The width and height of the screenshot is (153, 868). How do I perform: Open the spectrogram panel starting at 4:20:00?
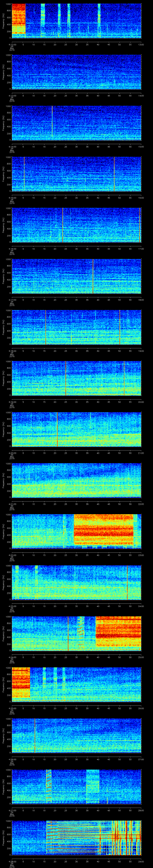point(76,429)
